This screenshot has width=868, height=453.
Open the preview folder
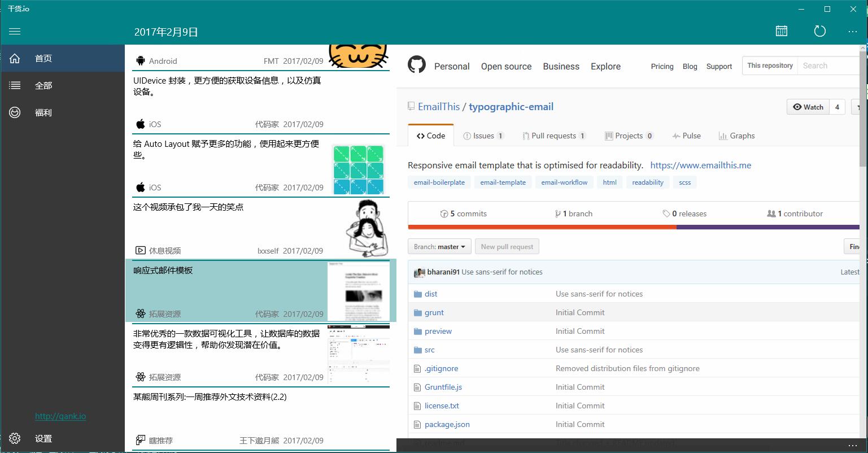point(438,331)
